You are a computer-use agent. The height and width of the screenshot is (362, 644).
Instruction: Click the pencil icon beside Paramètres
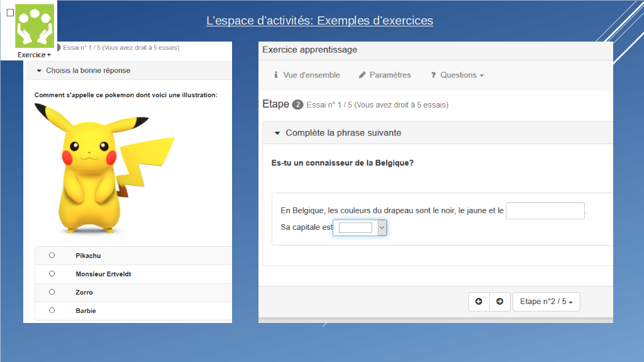pos(362,75)
